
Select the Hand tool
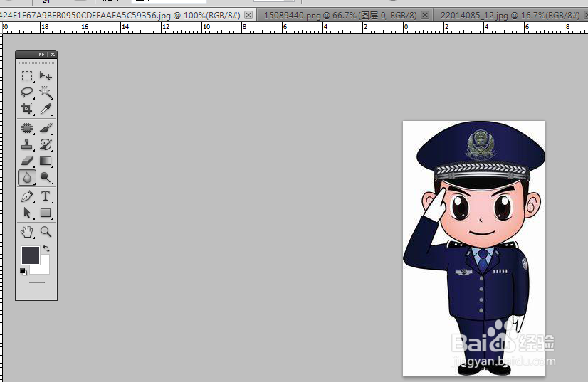click(27, 232)
